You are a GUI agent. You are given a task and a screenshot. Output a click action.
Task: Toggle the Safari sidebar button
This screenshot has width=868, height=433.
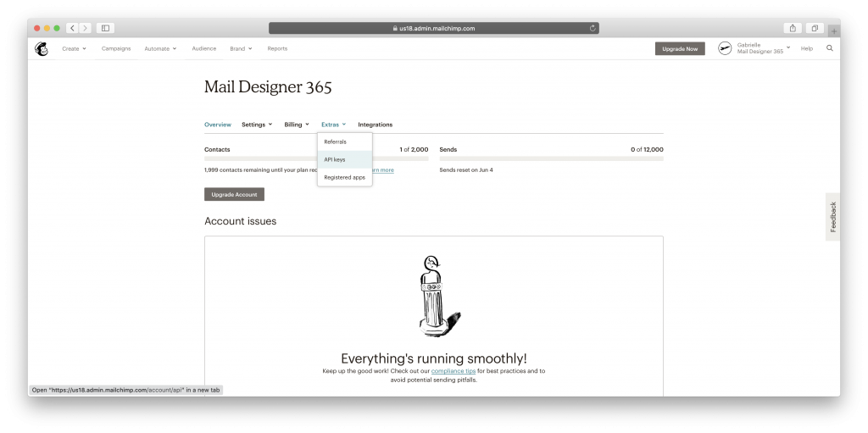[105, 28]
